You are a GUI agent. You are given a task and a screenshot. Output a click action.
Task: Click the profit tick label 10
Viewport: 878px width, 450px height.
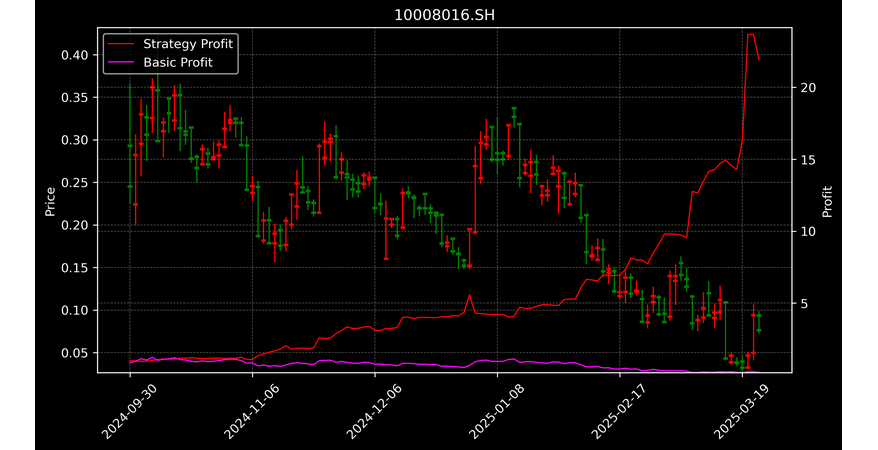809,232
